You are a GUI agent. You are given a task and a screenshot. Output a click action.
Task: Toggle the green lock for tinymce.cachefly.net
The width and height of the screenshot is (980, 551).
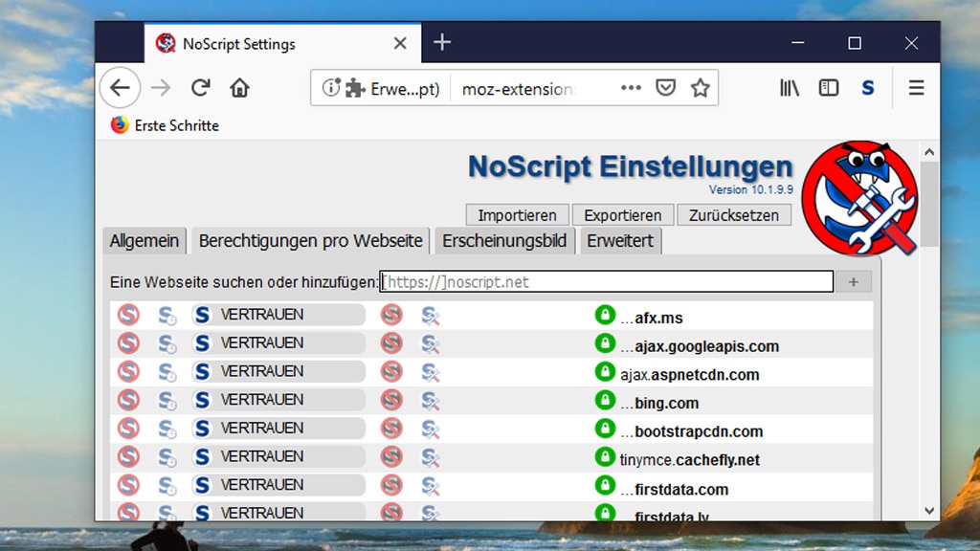click(605, 456)
